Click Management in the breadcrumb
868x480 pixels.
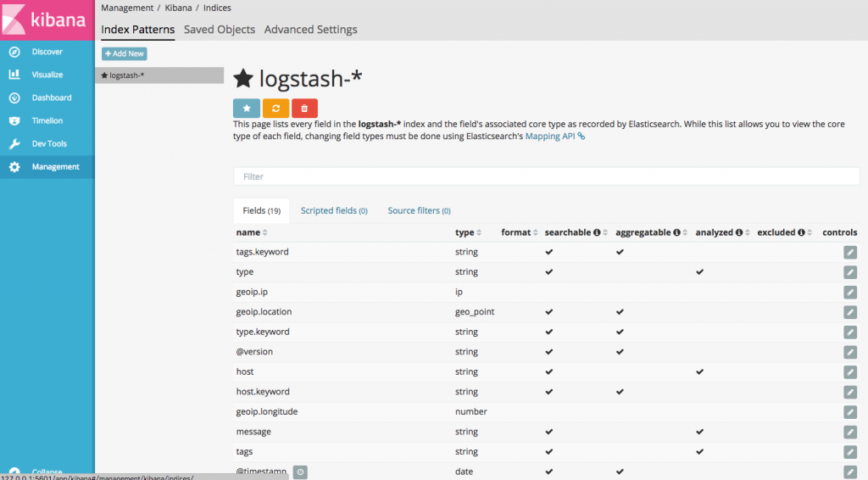point(127,8)
